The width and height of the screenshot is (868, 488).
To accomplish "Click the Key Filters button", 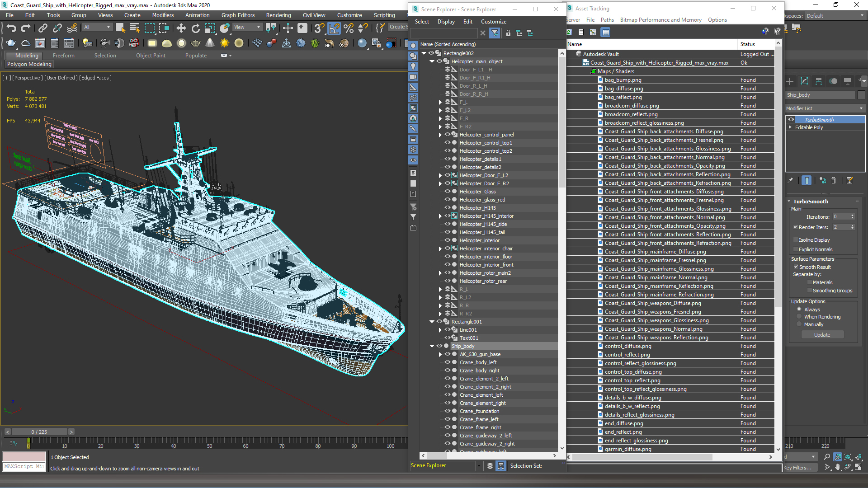I will [800, 468].
